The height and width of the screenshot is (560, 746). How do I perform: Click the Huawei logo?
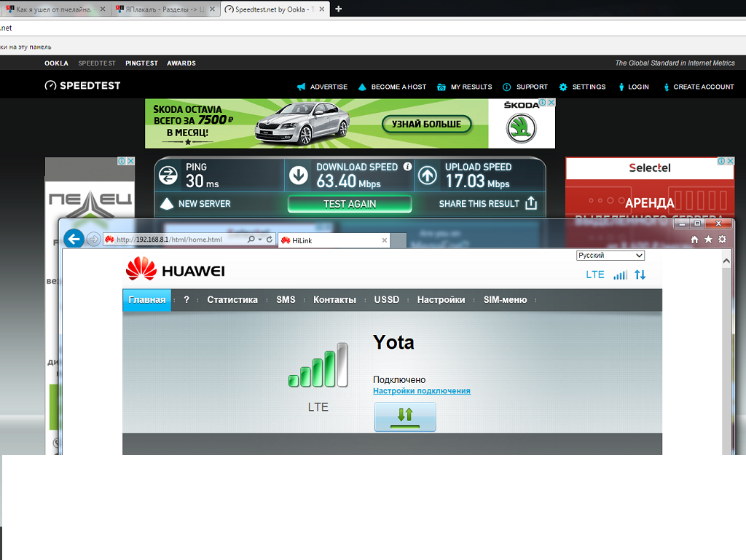(175, 269)
